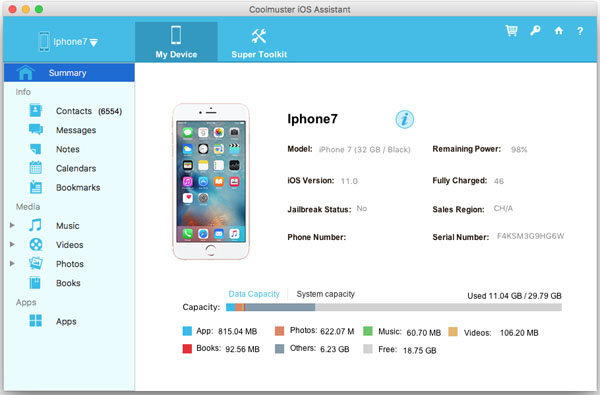Click the model value iPhone 7 (32 GB / Black)
This screenshot has height=395, width=600.
pyautogui.click(x=364, y=150)
